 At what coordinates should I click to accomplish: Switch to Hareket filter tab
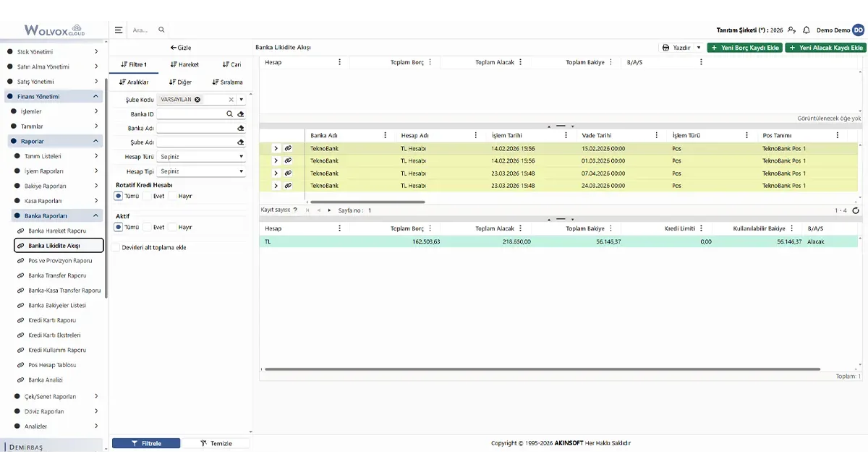click(184, 64)
